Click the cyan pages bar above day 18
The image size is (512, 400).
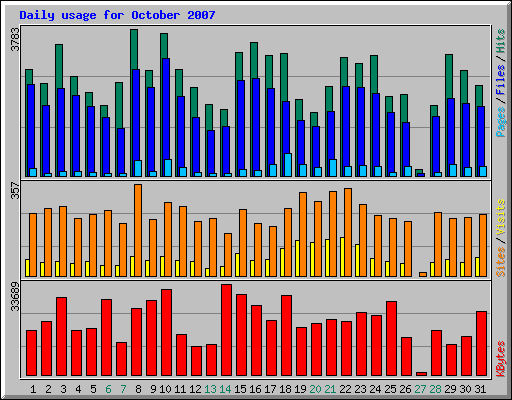pos(288,165)
